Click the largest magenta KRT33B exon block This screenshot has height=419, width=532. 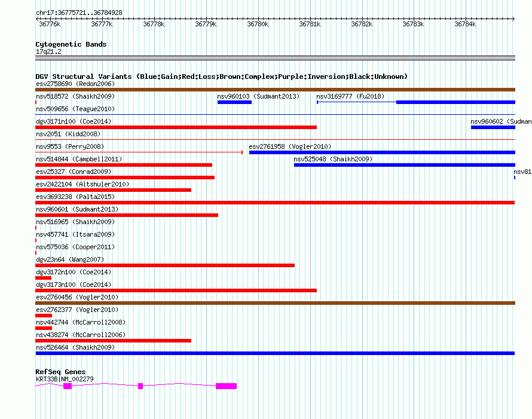click(227, 386)
